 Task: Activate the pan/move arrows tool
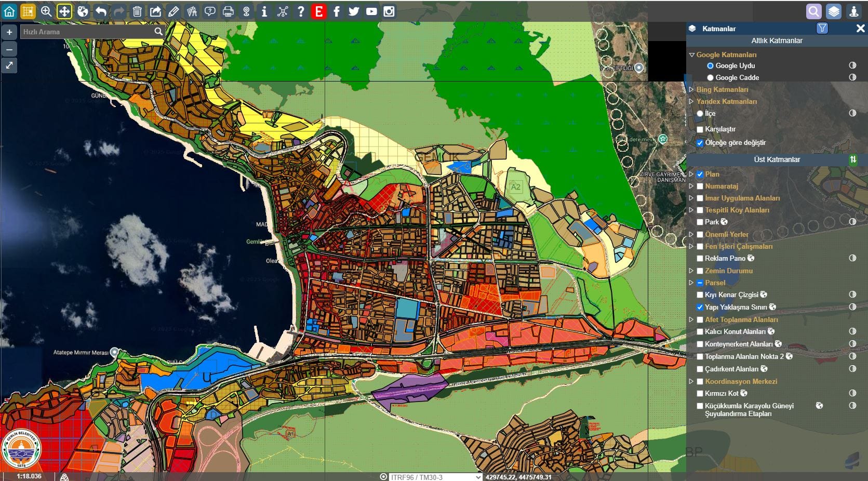[64, 11]
